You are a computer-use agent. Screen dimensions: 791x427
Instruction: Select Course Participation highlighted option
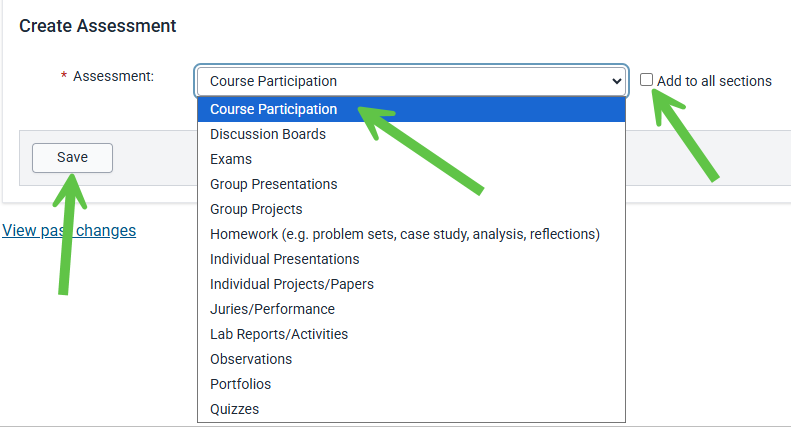[411, 109]
